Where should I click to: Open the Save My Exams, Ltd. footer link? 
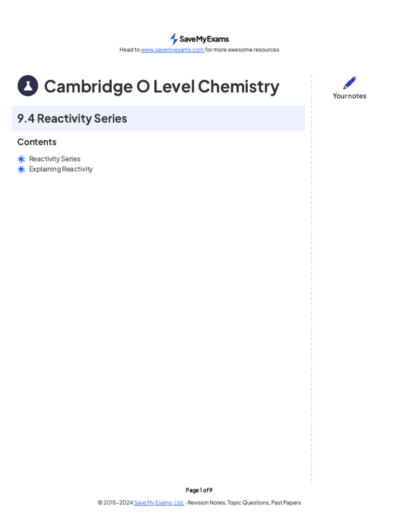coord(159,502)
